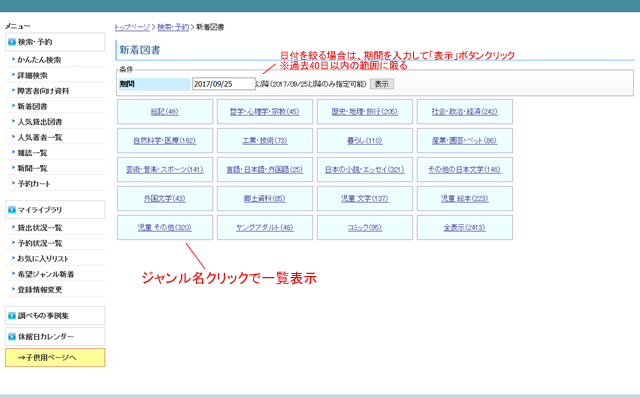Click the 検索・予約 breadcrumb link
The image size is (640, 398).
click(x=173, y=27)
